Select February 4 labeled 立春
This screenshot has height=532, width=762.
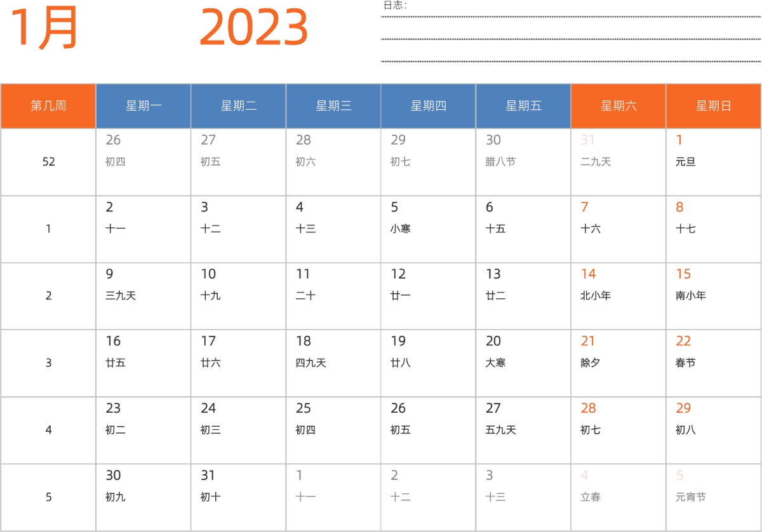(618, 498)
